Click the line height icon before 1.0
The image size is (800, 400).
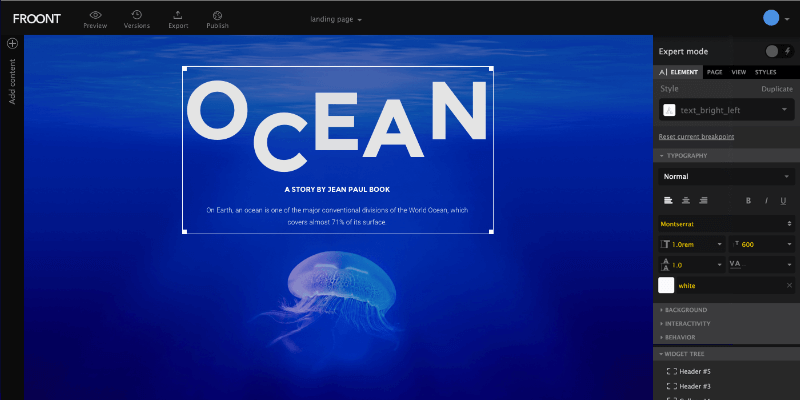pos(665,265)
